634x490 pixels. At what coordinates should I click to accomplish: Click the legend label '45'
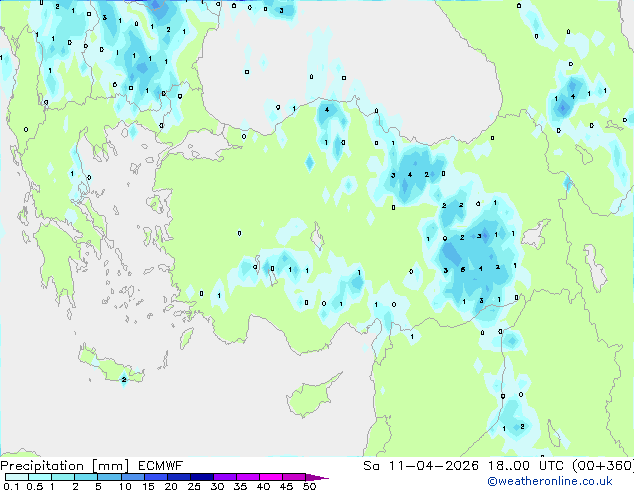tap(286, 486)
